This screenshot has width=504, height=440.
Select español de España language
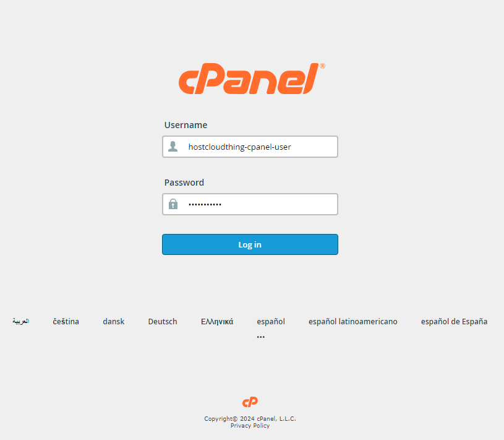(x=454, y=321)
